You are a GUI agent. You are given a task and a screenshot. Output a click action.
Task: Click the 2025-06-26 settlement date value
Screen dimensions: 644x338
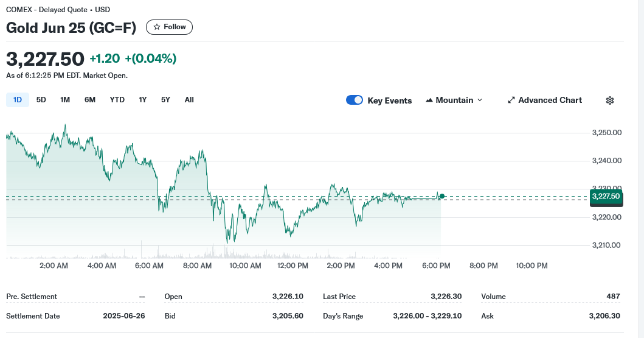(x=124, y=316)
